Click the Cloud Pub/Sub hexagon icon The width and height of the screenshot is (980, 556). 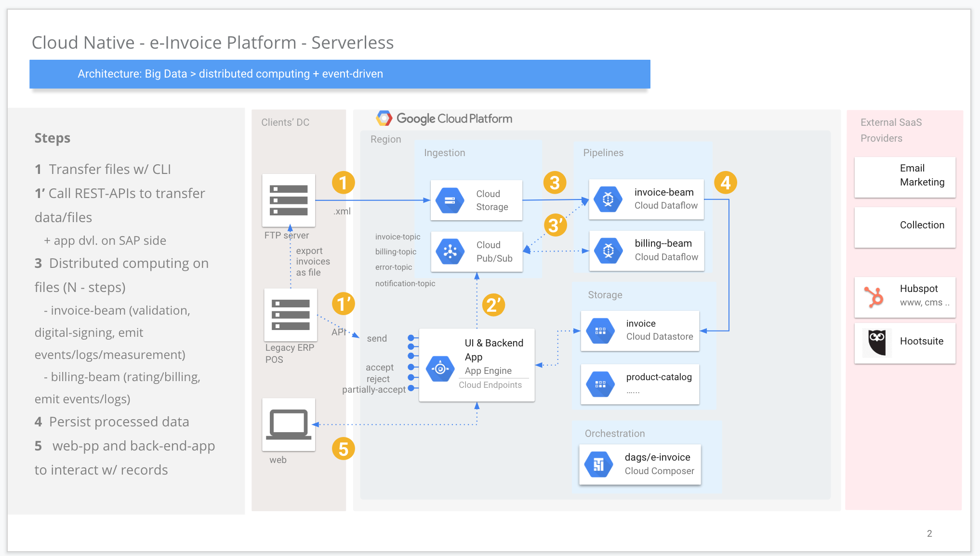450,252
